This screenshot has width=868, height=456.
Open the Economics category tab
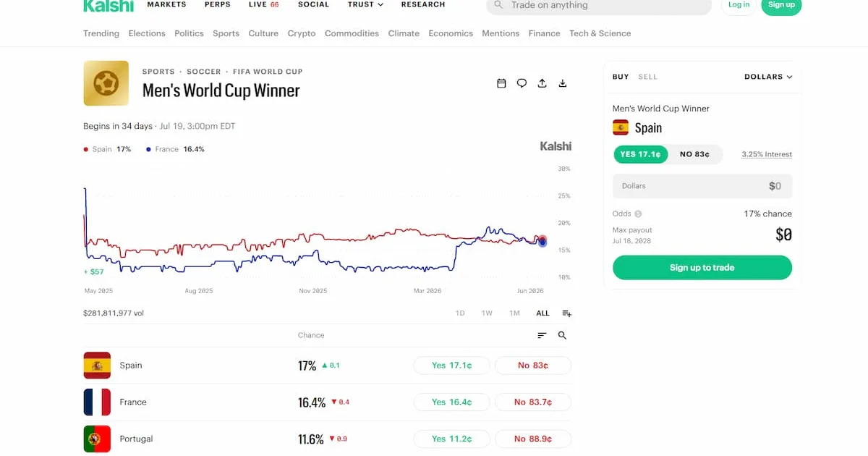pyautogui.click(x=451, y=33)
